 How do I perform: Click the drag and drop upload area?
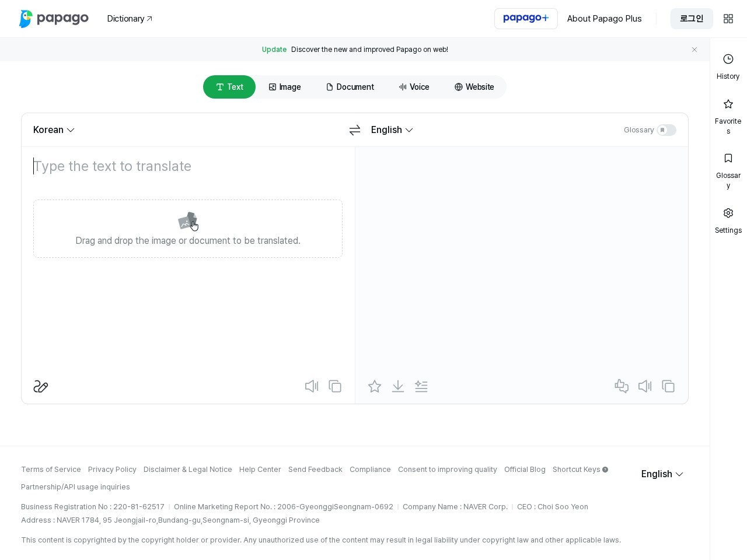[188, 229]
